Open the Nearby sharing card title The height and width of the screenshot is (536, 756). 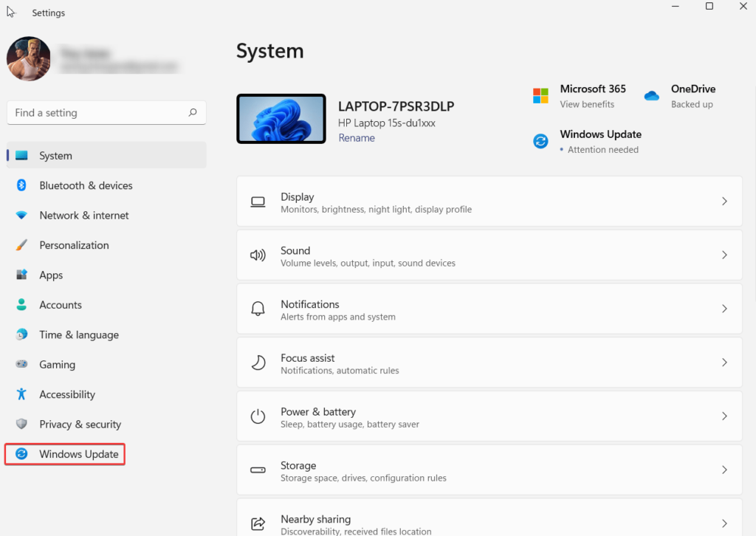315,519
